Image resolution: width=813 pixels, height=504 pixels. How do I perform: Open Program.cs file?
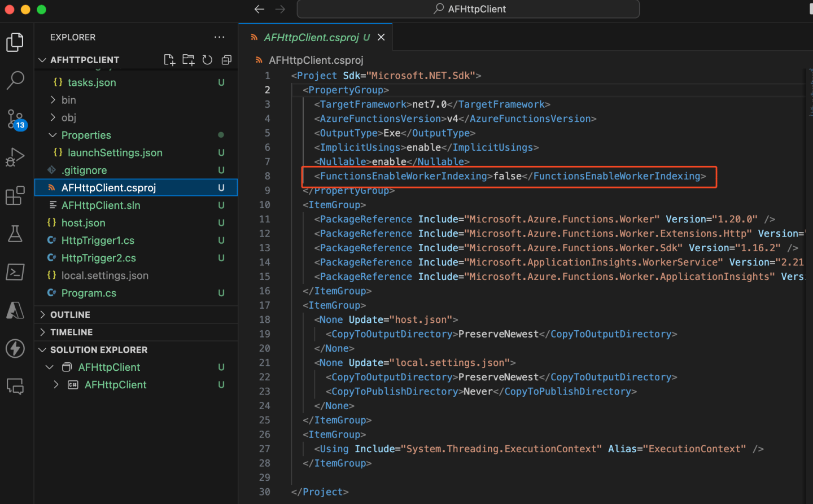89,293
